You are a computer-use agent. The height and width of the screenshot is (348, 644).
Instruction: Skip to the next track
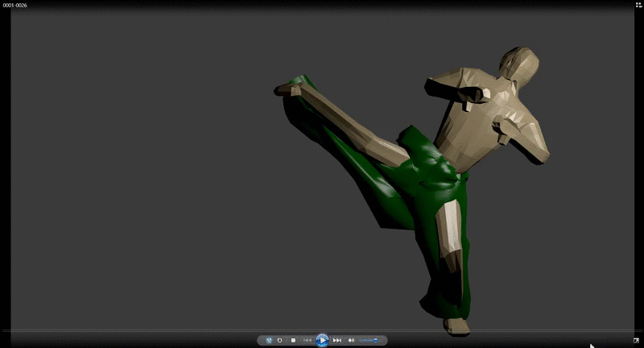point(337,341)
